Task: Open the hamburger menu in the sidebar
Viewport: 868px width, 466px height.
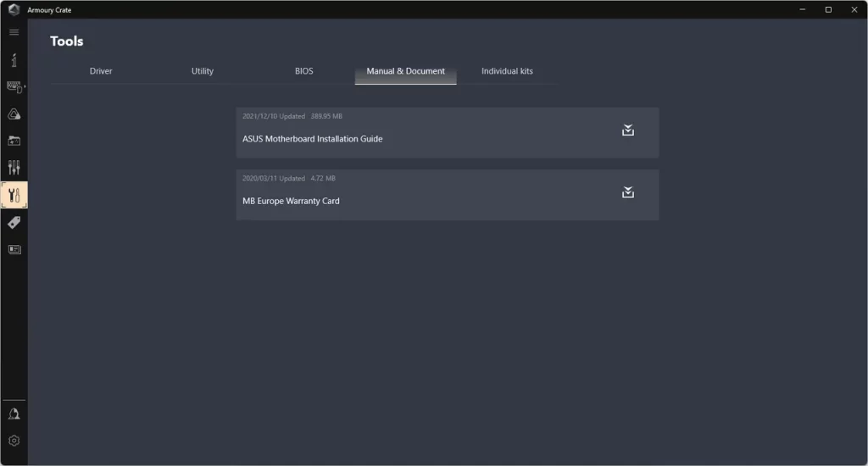Action: [14, 32]
